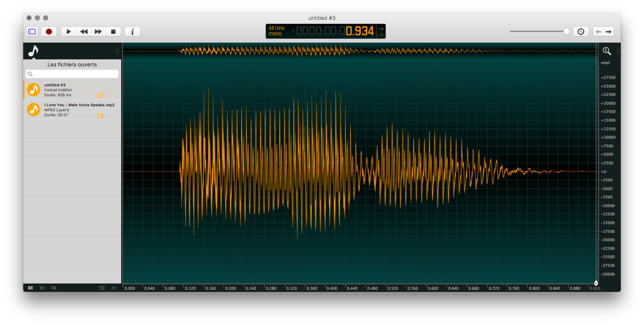
Task: Toggle the loop icon in time display
Action: 381,34
